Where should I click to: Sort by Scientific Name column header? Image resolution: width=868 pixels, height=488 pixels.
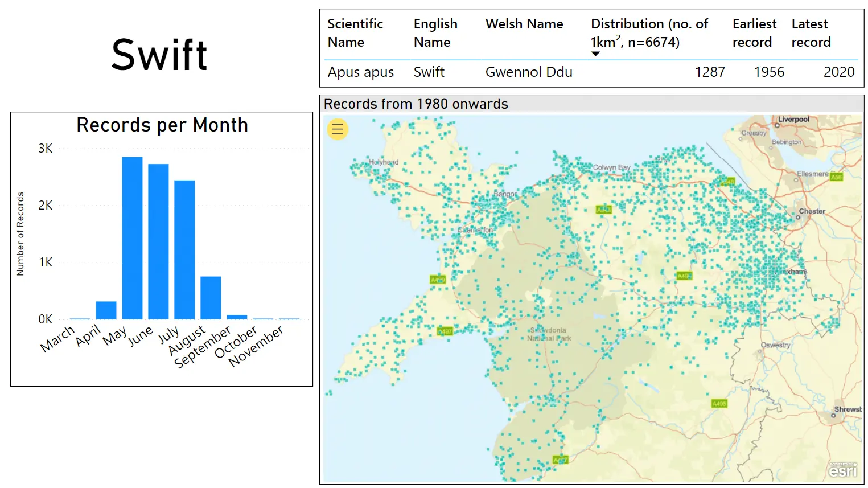coord(355,33)
